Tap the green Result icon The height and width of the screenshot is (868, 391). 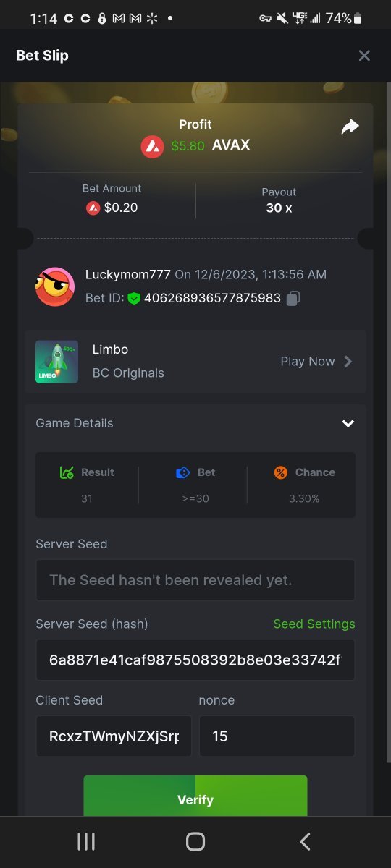tap(67, 472)
